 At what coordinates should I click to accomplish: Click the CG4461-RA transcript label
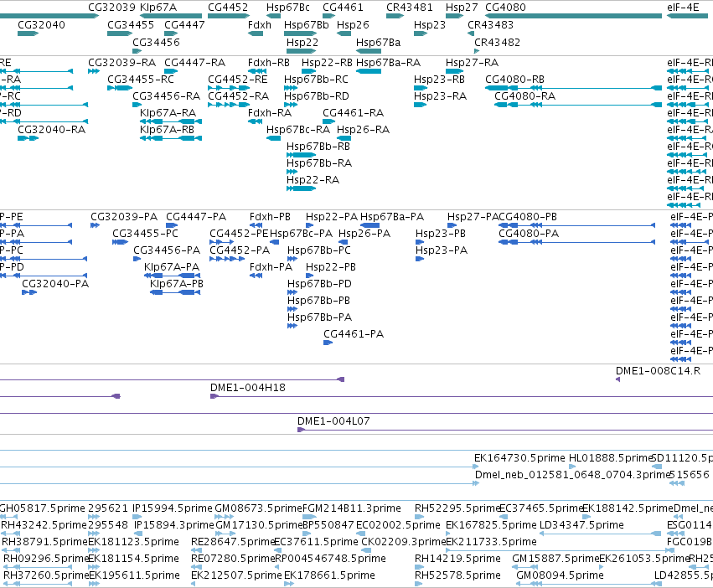coord(353,113)
